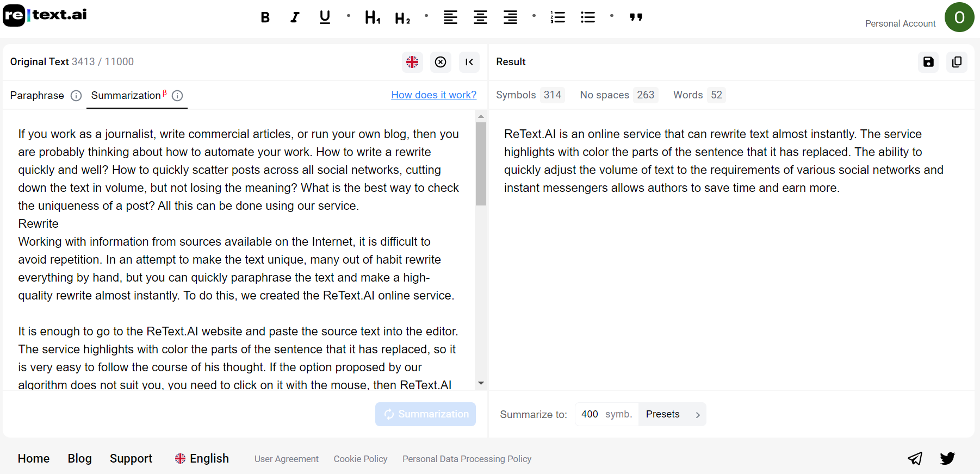Collapse the original text panel

pos(469,62)
